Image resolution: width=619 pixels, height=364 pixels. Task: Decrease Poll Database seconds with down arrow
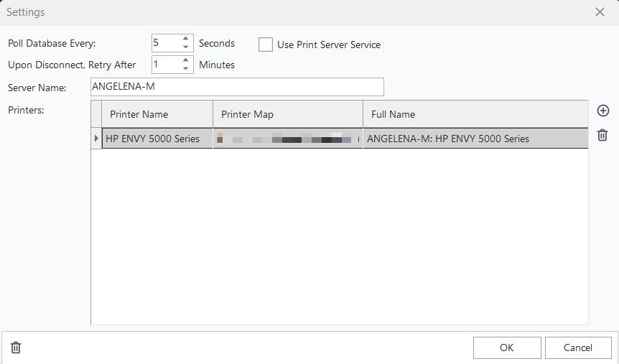(186, 47)
